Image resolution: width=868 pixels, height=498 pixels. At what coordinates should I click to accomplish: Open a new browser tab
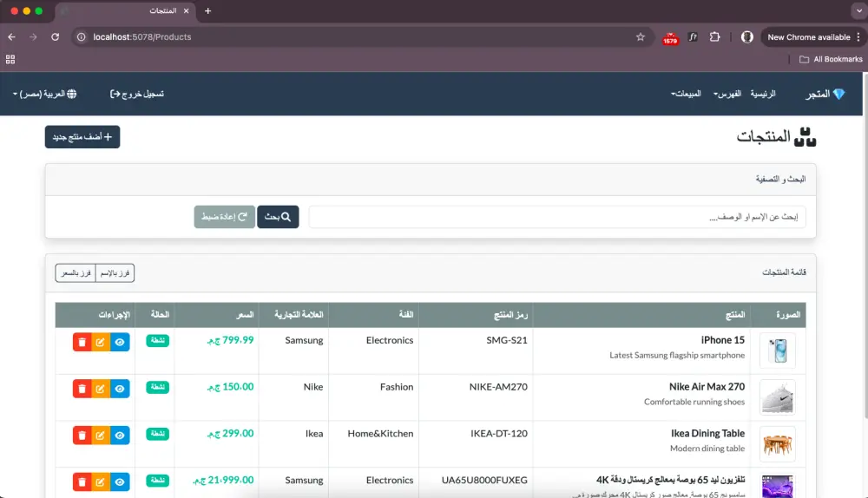207,11
